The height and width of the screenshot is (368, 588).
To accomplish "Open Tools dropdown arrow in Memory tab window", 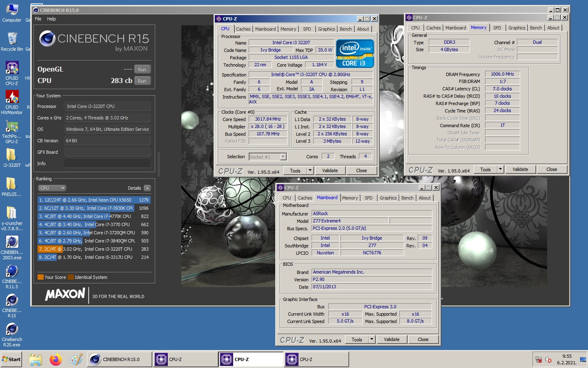I will coord(500,169).
